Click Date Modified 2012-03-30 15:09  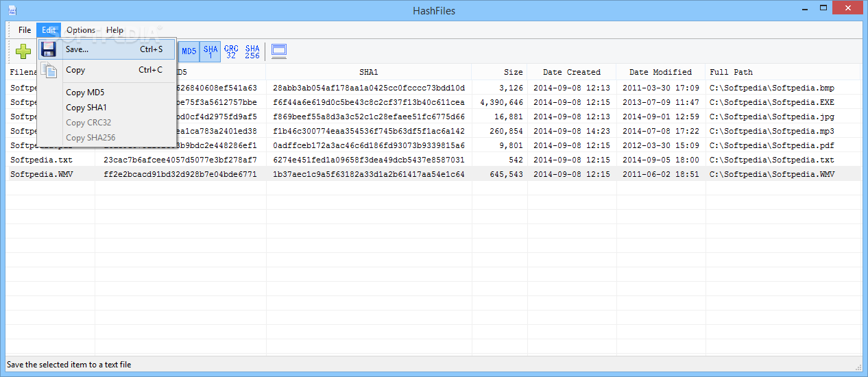click(661, 145)
